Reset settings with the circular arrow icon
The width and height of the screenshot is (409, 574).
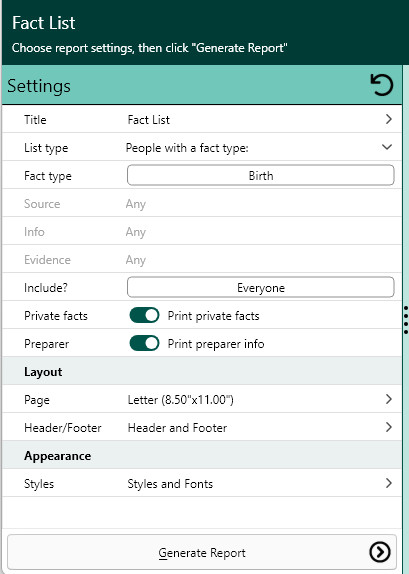click(382, 85)
